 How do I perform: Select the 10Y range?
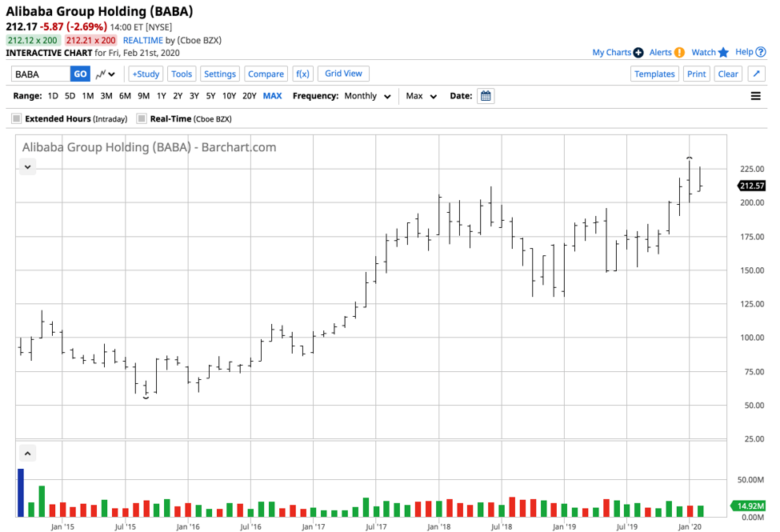(x=230, y=96)
